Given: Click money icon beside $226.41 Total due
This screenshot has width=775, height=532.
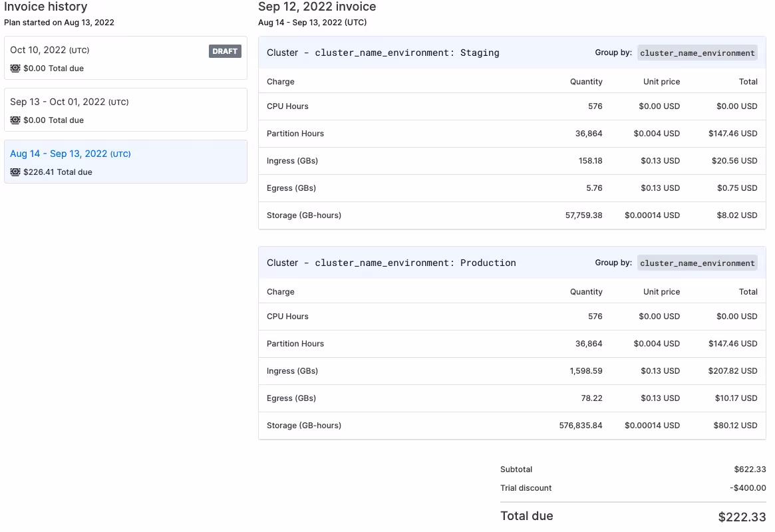Looking at the screenshot, I should pyautogui.click(x=15, y=172).
